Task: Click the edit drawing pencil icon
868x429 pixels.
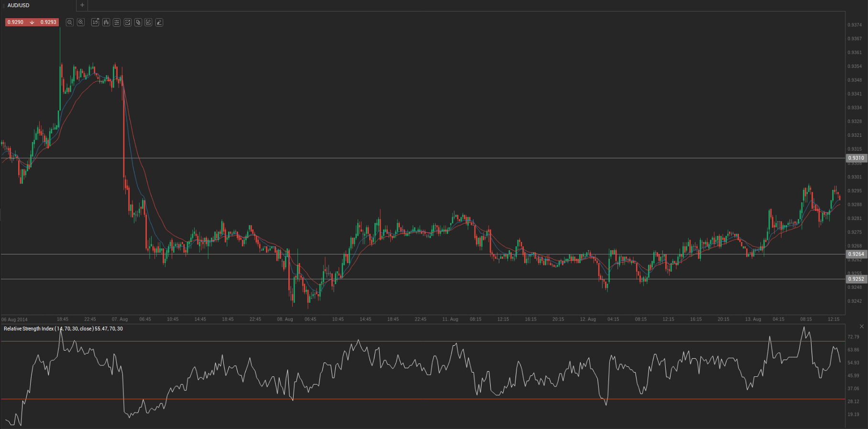Action: tap(149, 22)
